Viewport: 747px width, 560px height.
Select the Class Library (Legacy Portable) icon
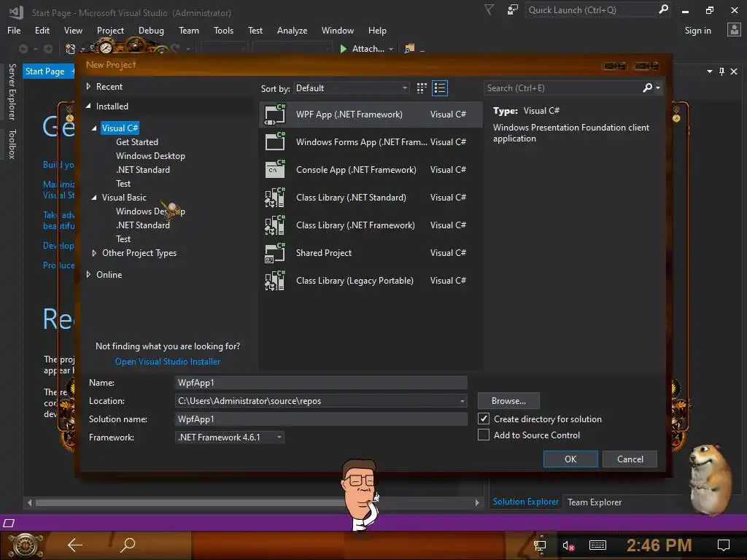click(x=275, y=281)
